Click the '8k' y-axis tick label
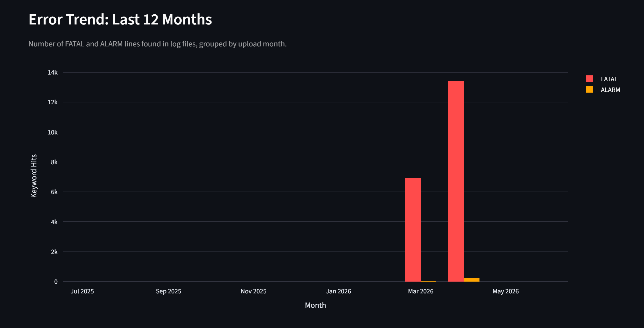Image resolution: width=644 pixels, height=328 pixels. click(54, 162)
